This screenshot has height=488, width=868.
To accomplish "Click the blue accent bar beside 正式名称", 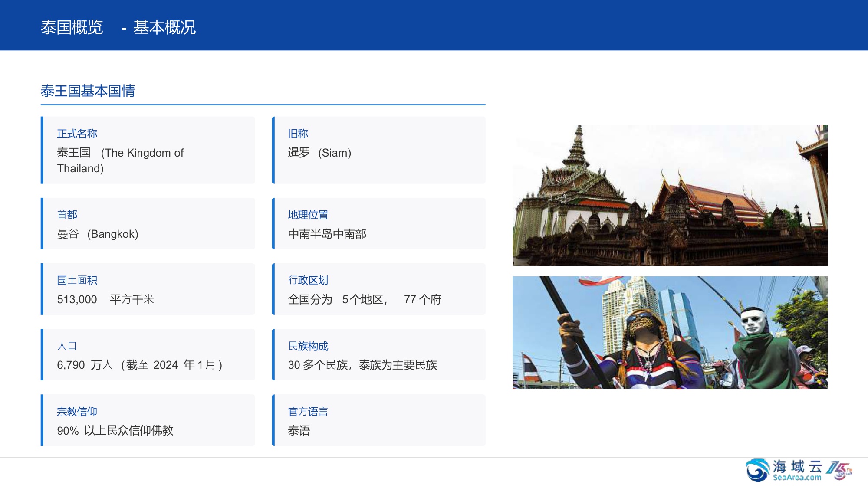I will 42,150.
